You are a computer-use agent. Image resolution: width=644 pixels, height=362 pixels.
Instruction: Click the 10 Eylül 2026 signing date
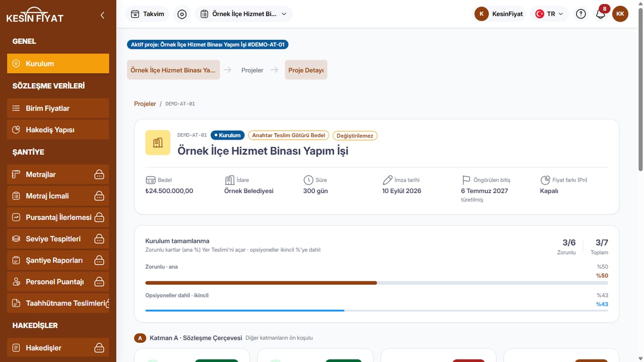[x=402, y=191]
